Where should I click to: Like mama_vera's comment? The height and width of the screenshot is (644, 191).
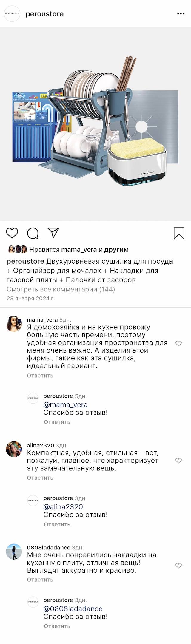(178, 343)
